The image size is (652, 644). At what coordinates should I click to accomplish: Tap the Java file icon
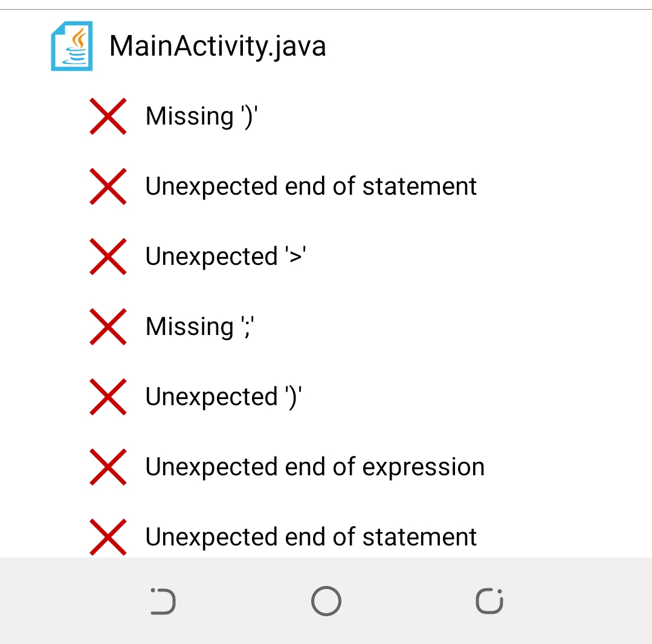click(71, 46)
